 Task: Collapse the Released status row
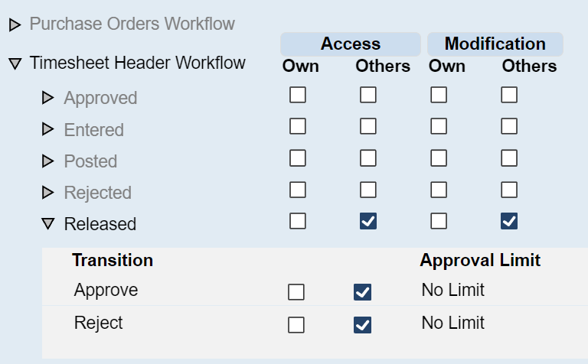click(x=48, y=224)
